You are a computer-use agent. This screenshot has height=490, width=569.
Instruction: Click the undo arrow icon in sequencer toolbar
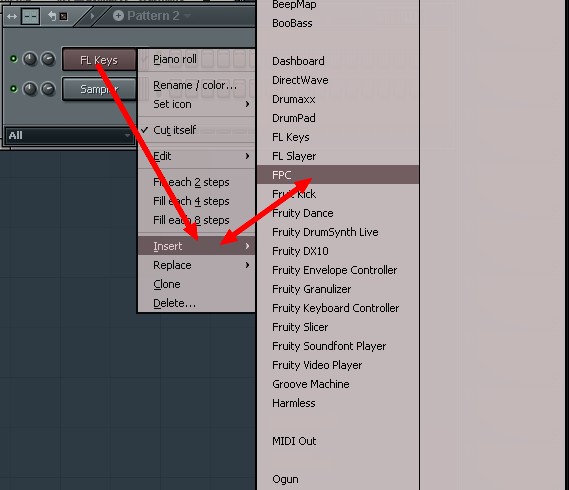click(53, 16)
